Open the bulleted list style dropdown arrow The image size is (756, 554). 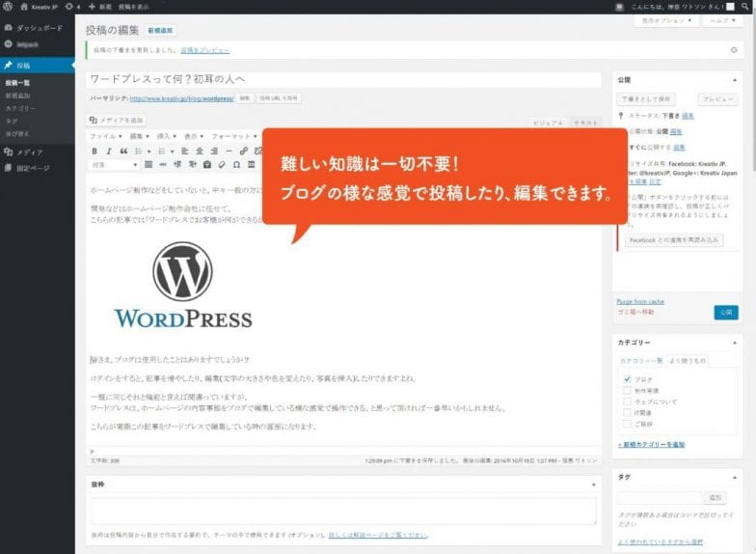pyautogui.click(x=148, y=152)
